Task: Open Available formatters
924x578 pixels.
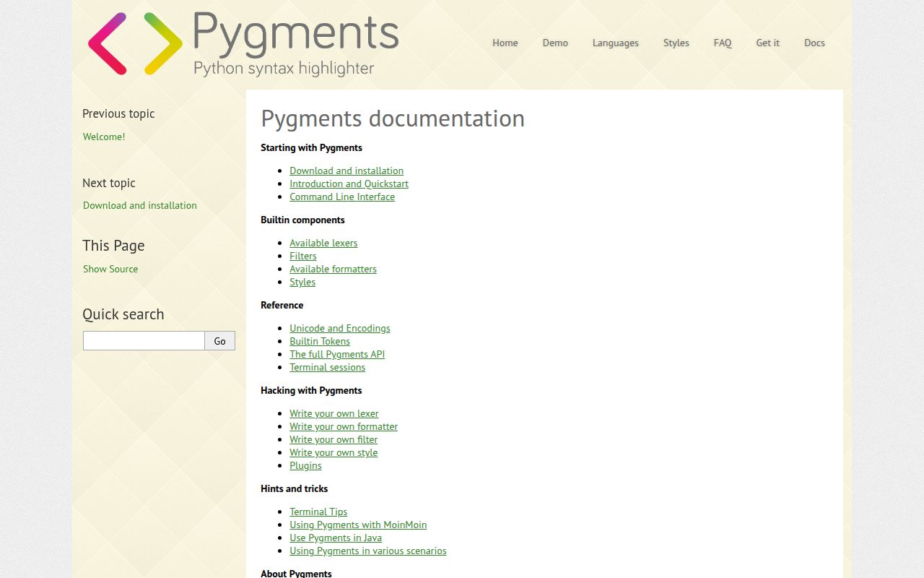Action: pyautogui.click(x=333, y=269)
